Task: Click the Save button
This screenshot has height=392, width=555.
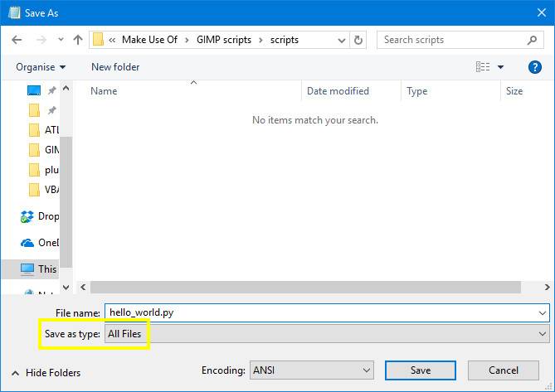Action: coord(421,370)
